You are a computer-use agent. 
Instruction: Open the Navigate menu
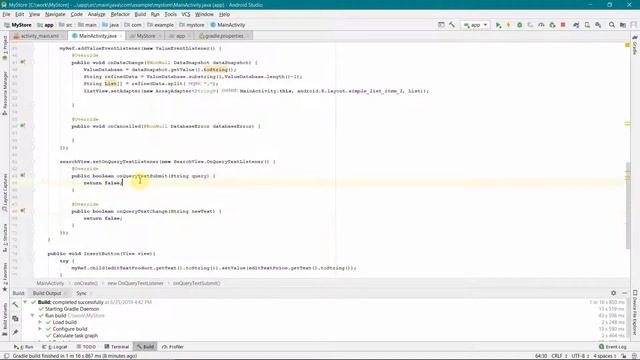(x=55, y=14)
